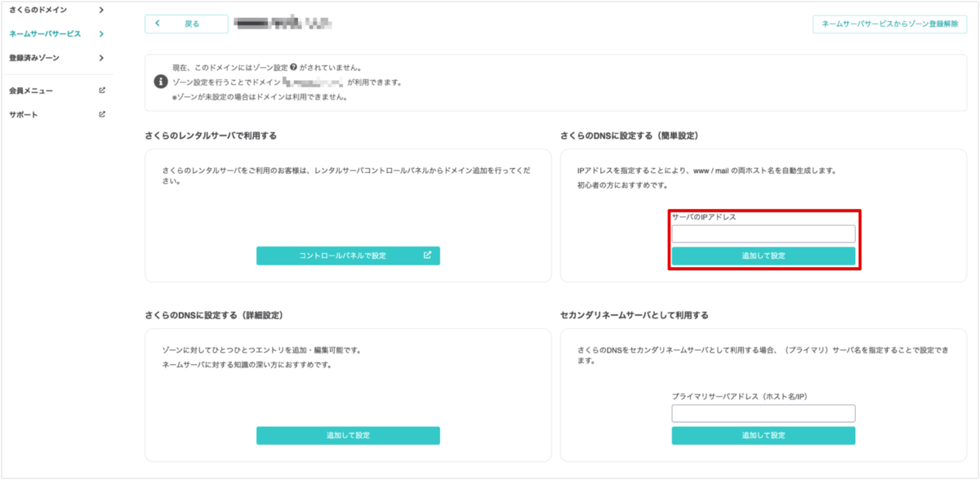The image size is (980, 480).
Task: Click 追加して設定 under セカンダリネームサーバ section
Action: (764, 435)
